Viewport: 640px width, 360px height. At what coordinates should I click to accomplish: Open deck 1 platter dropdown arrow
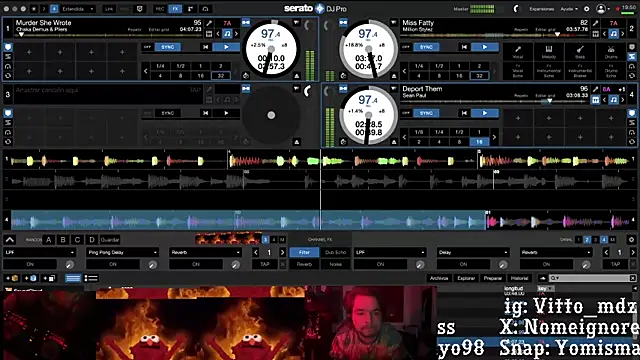[297, 22]
